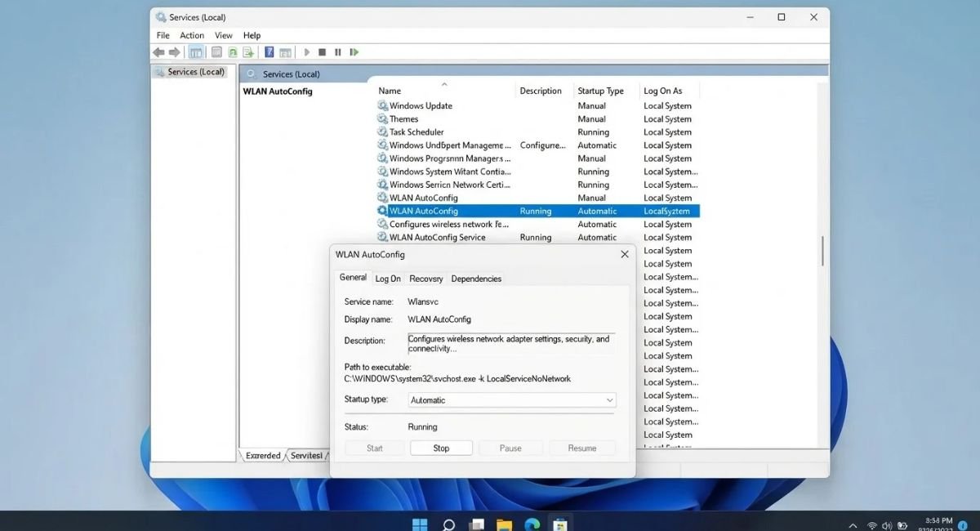Click the Description column header
This screenshot has height=531, width=980.
(541, 91)
